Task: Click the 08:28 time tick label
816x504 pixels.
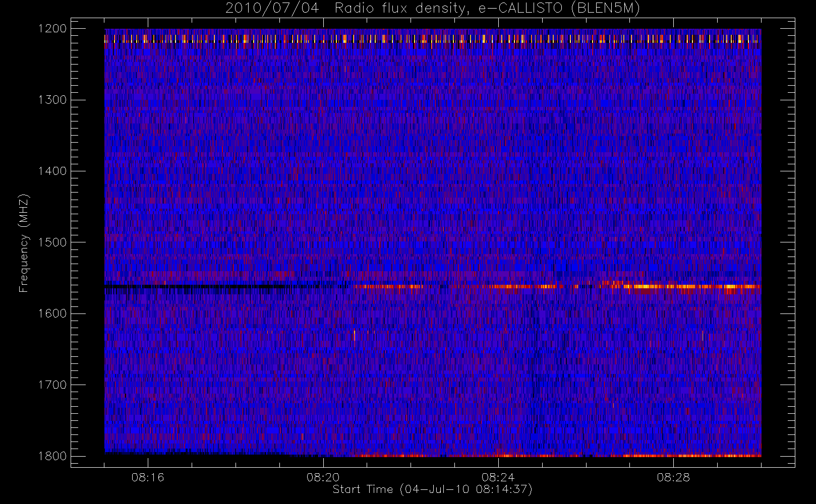Action: click(673, 477)
